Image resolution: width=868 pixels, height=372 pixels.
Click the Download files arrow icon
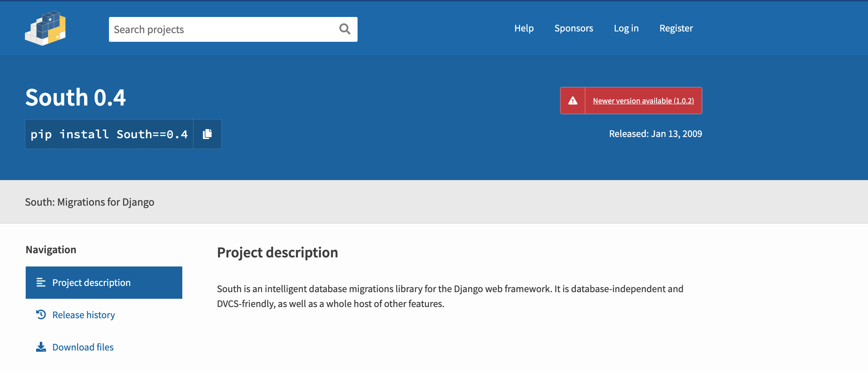point(41,347)
